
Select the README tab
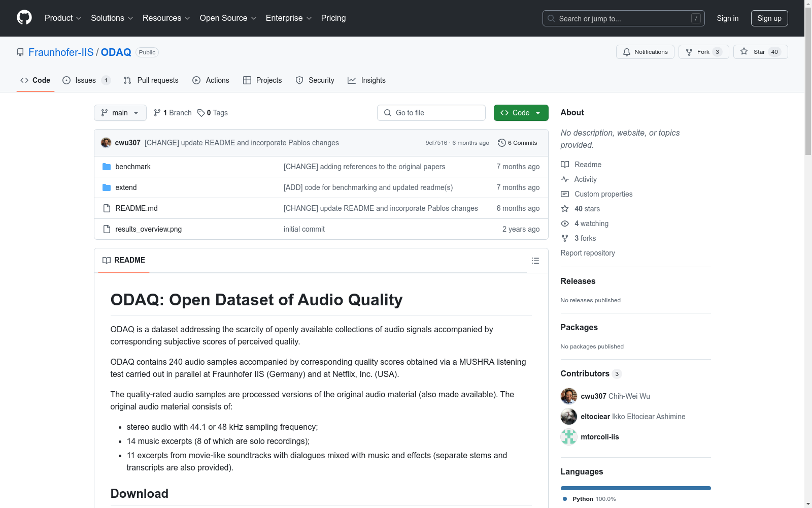124,260
